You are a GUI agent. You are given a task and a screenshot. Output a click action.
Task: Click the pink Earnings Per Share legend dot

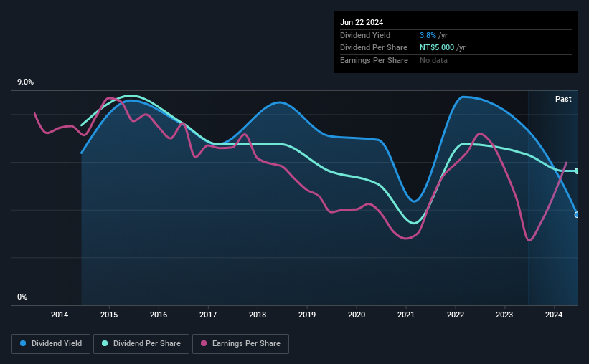pos(204,343)
